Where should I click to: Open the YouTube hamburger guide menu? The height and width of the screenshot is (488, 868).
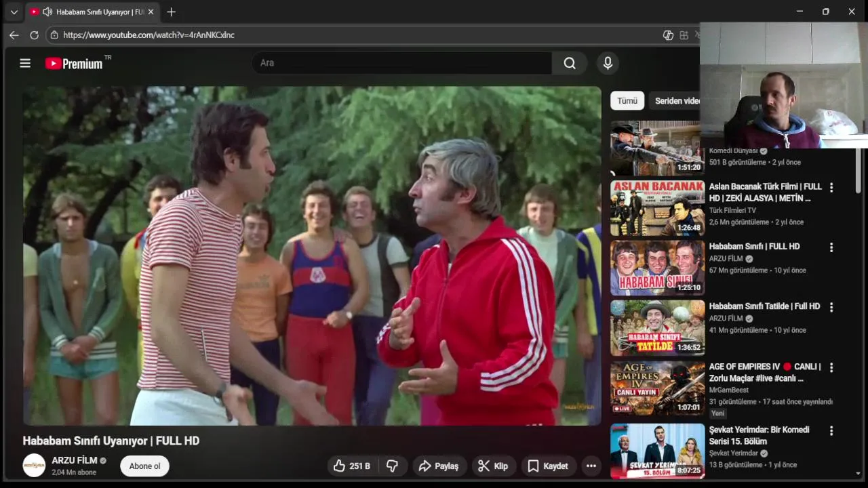25,63
